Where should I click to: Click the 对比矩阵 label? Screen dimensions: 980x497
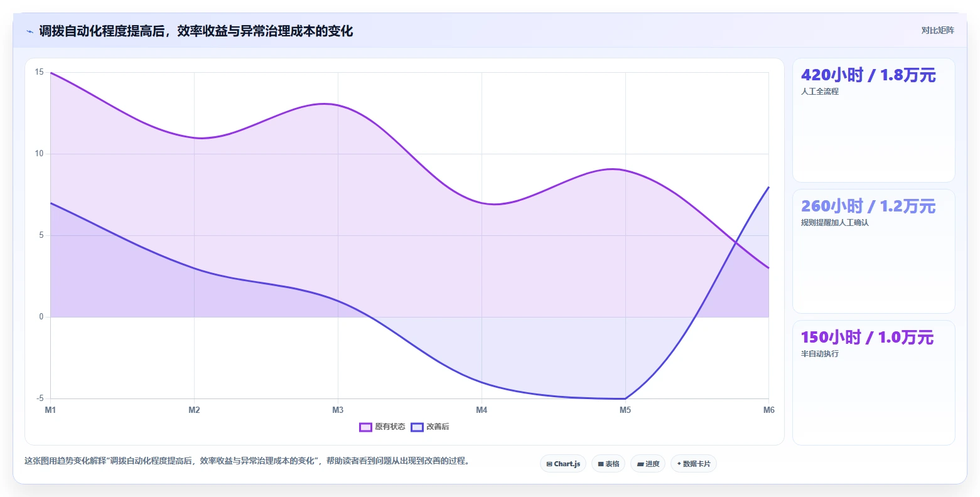click(937, 31)
